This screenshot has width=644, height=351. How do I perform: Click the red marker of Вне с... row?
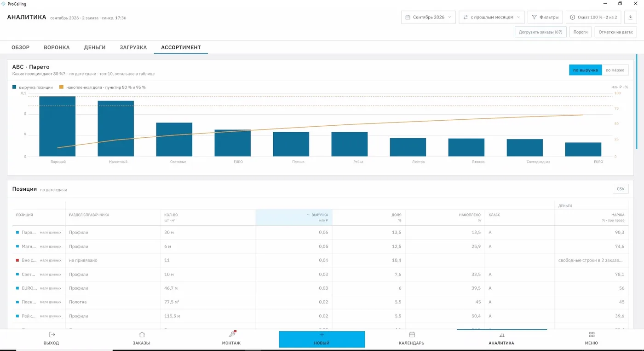17,260
